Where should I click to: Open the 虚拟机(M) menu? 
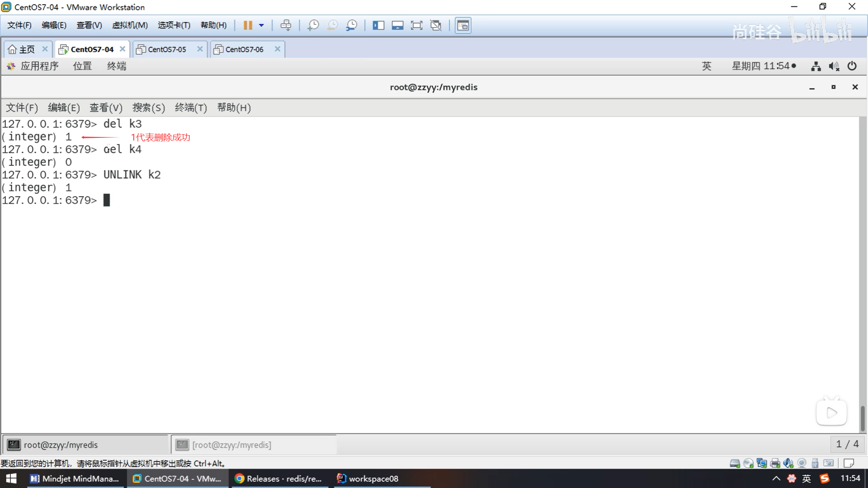(130, 25)
